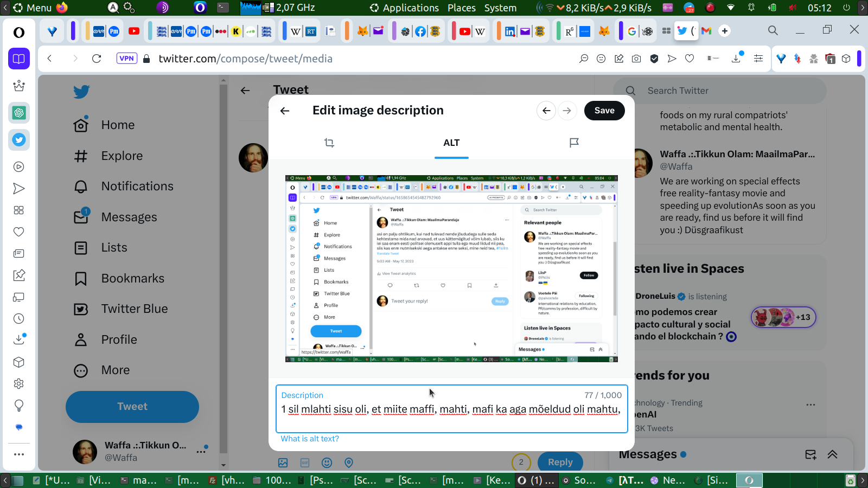868x488 pixels.
Task: Open ChatGPT in the Opera sidebar
Action: 19,113
